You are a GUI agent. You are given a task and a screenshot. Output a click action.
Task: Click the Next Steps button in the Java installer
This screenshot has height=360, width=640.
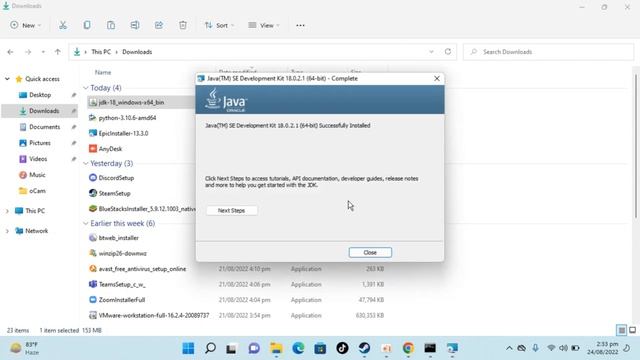pos(231,211)
